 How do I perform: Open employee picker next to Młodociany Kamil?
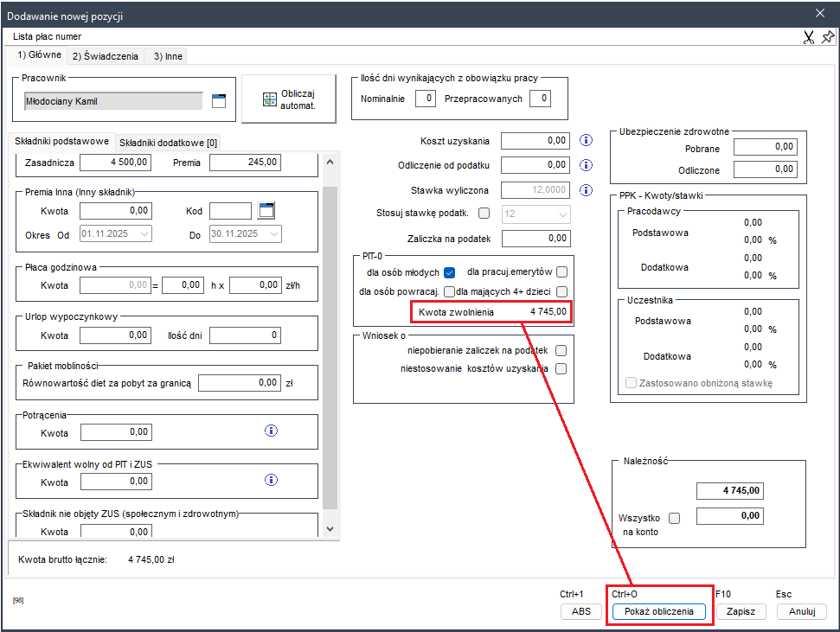pyautogui.click(x=218, y=101)
